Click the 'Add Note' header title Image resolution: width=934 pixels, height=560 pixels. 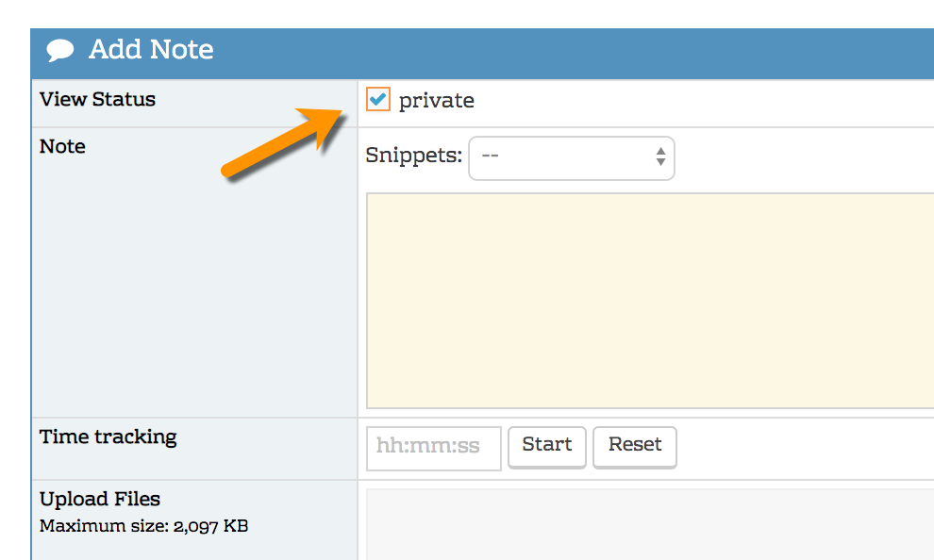(151, 50)
